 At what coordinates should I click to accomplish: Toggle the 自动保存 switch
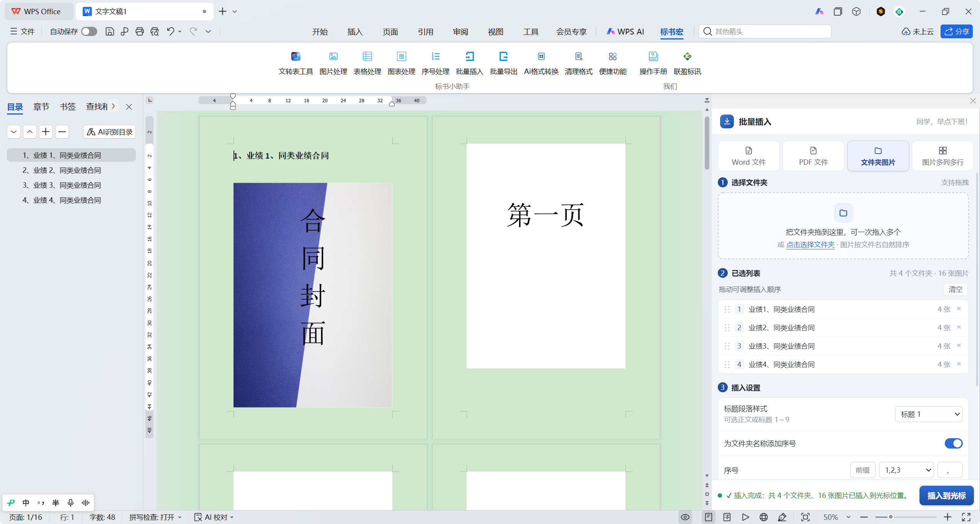click(89, 31)
